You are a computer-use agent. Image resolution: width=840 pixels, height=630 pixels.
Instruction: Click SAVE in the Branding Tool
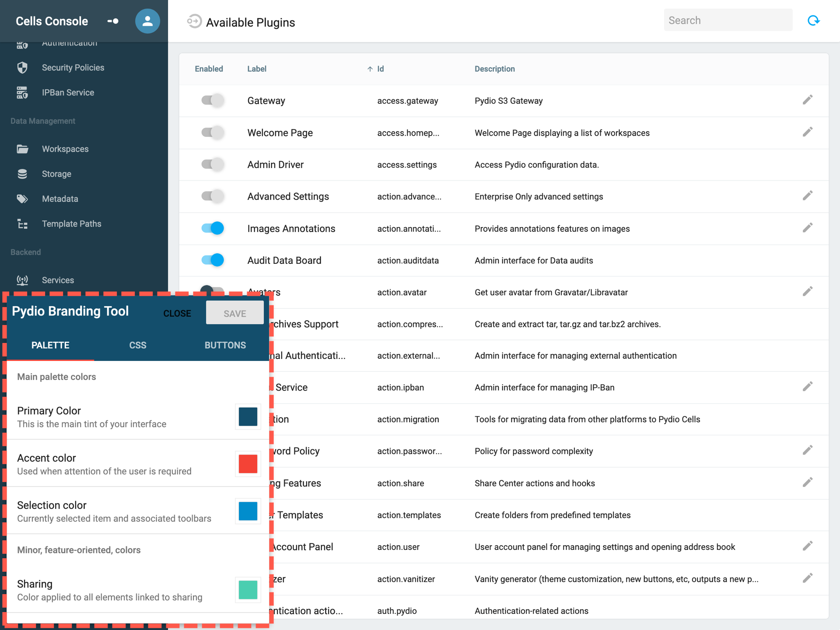tap(235, 313)
